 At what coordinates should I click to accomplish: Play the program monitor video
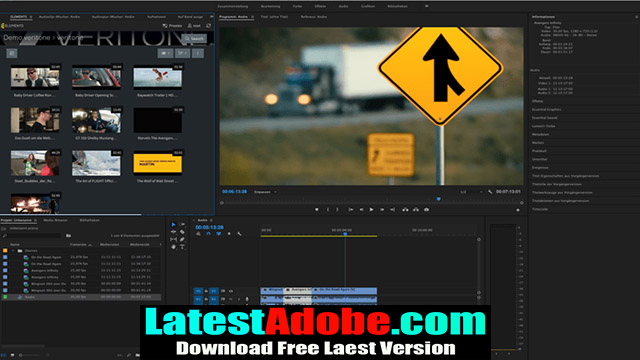pyautogui.click(x=371, y=210)
